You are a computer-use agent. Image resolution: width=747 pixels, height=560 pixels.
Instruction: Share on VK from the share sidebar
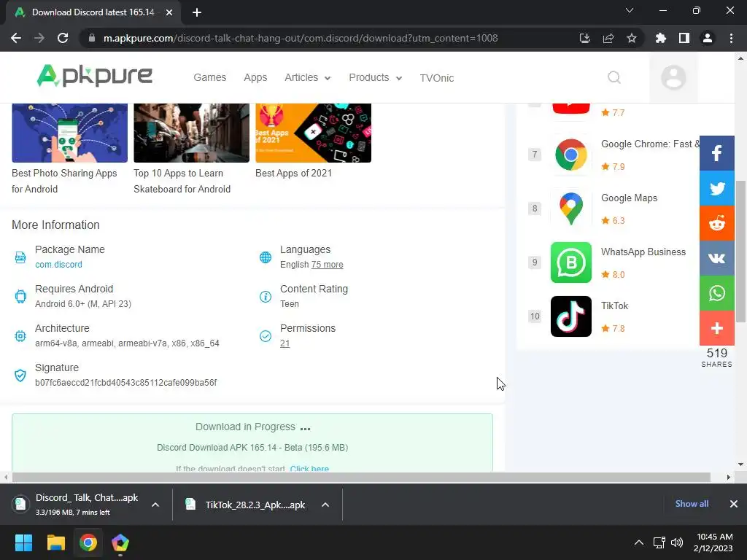[x=716, y=258]
